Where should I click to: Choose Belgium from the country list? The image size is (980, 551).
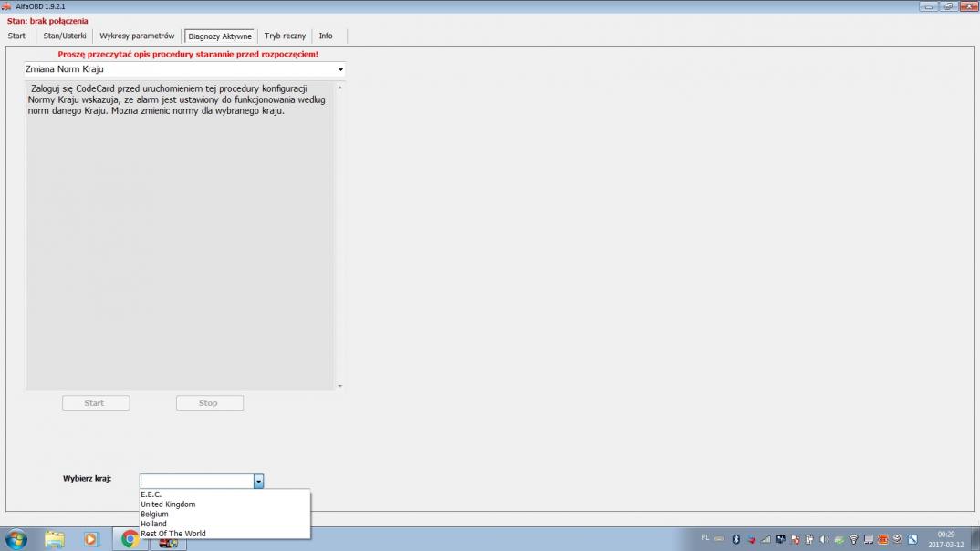click(224, 515)
